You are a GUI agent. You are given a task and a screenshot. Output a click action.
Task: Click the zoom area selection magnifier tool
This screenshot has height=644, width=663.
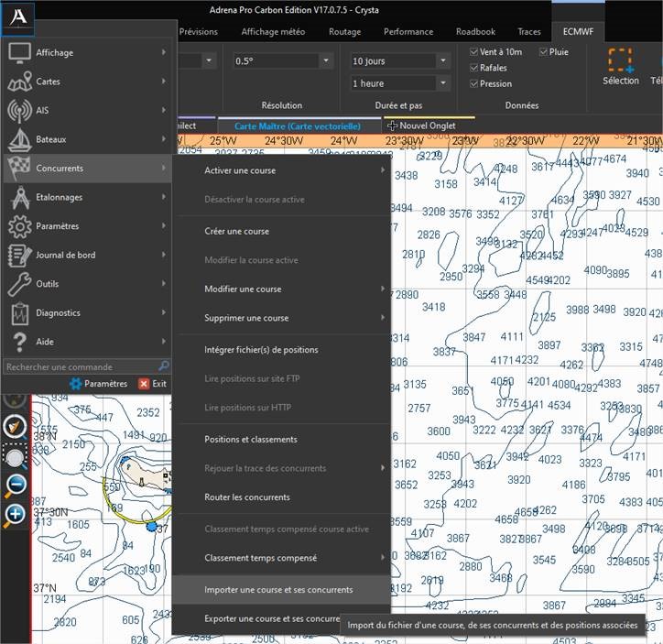coord(16,457)
